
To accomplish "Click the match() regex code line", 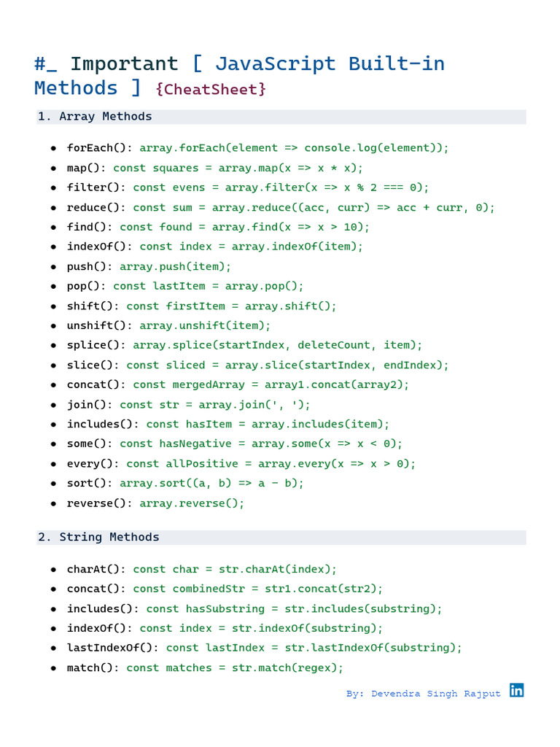I will [x=234, y=667].
